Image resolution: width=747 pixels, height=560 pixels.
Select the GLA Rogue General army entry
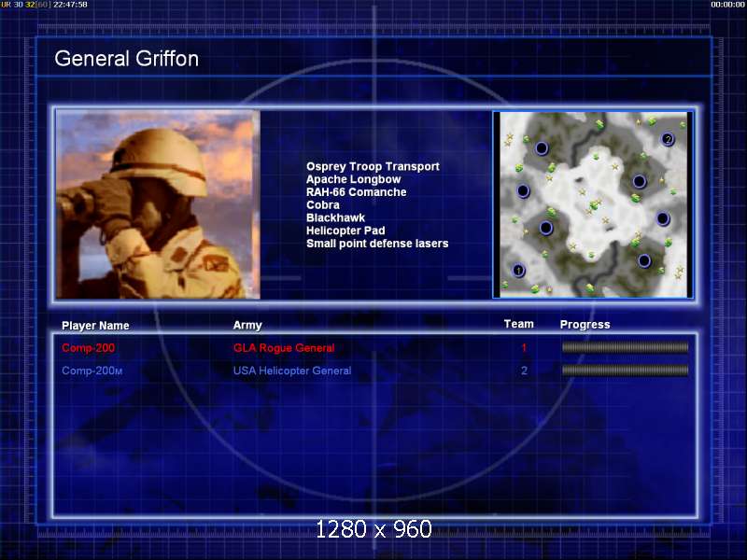point(284,348)
